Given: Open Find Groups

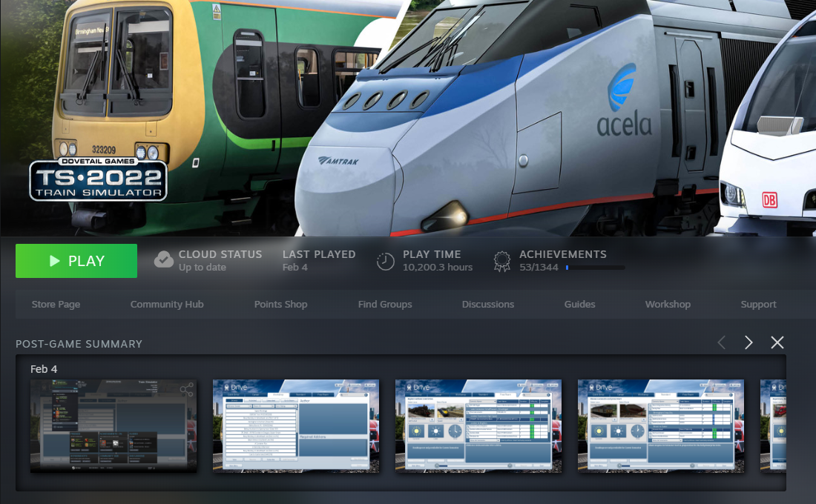Looking at the screenshot, I should [x=384, y=305].
